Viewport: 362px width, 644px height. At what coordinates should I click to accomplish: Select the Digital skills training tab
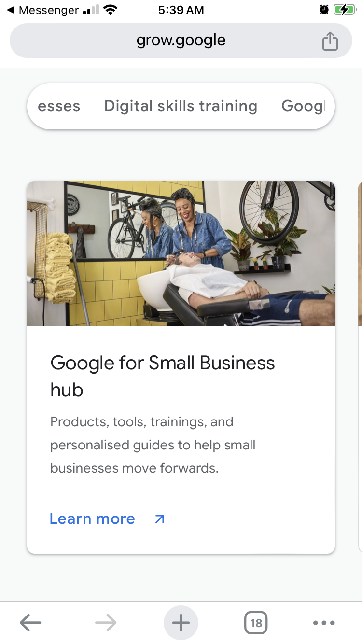[181, 106]
